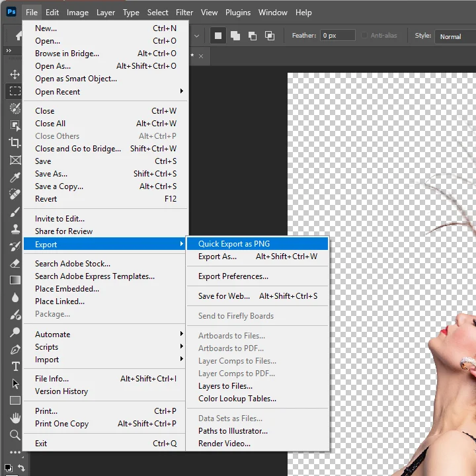Choose New selection mode button
This screenshot has width=476, height=476.
click(218, 36)
